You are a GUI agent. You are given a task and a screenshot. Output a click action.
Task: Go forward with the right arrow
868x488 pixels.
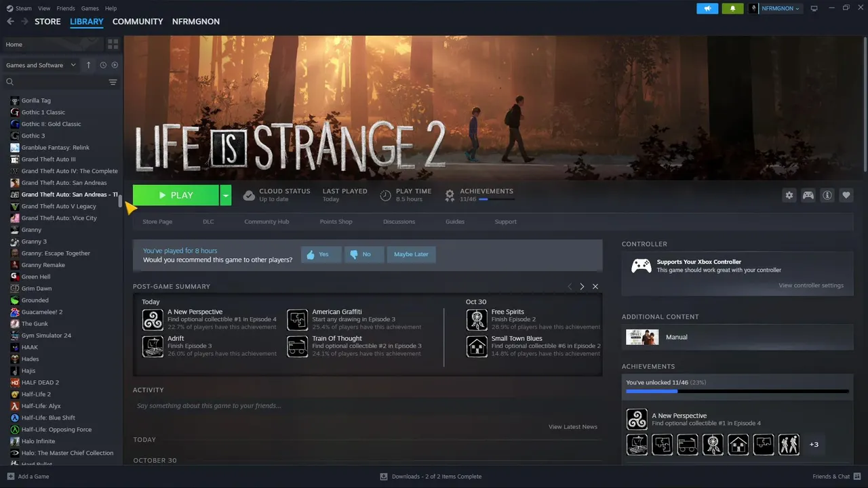pos(24,22)
